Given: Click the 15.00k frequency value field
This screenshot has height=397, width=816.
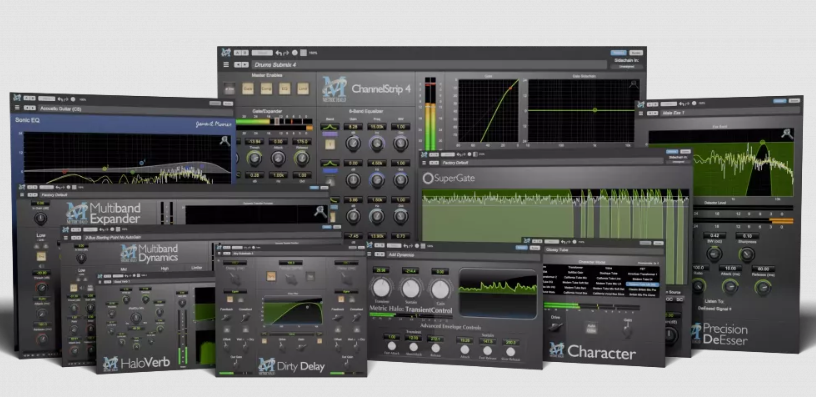Looking at the screenshot, I should 377,126.
